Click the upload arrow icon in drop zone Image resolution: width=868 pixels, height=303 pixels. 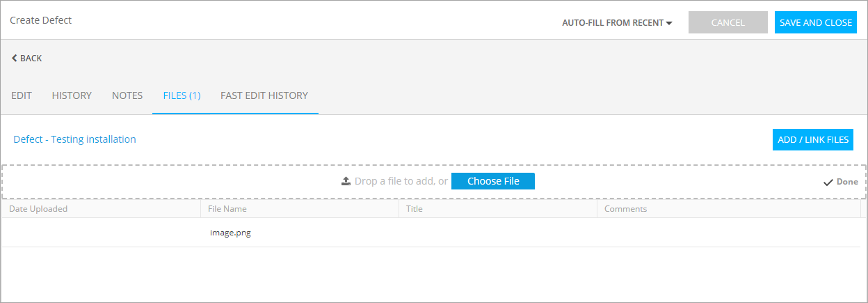coord(346,181)
